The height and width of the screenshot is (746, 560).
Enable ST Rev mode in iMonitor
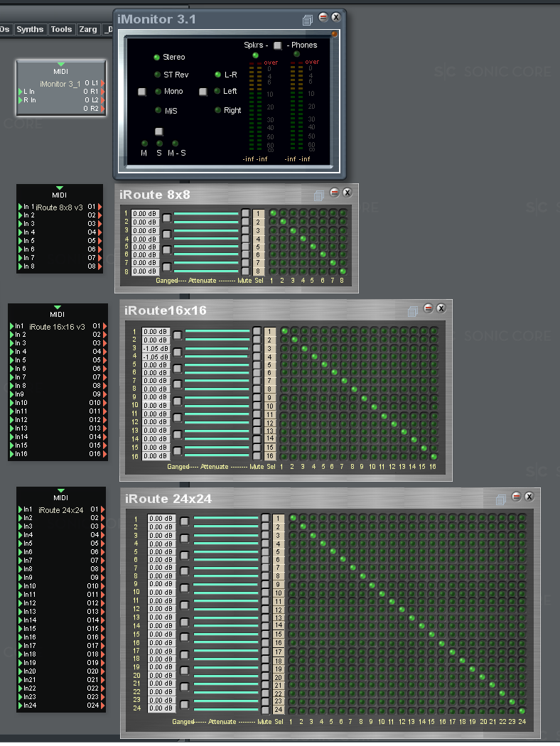click(158, 75)
